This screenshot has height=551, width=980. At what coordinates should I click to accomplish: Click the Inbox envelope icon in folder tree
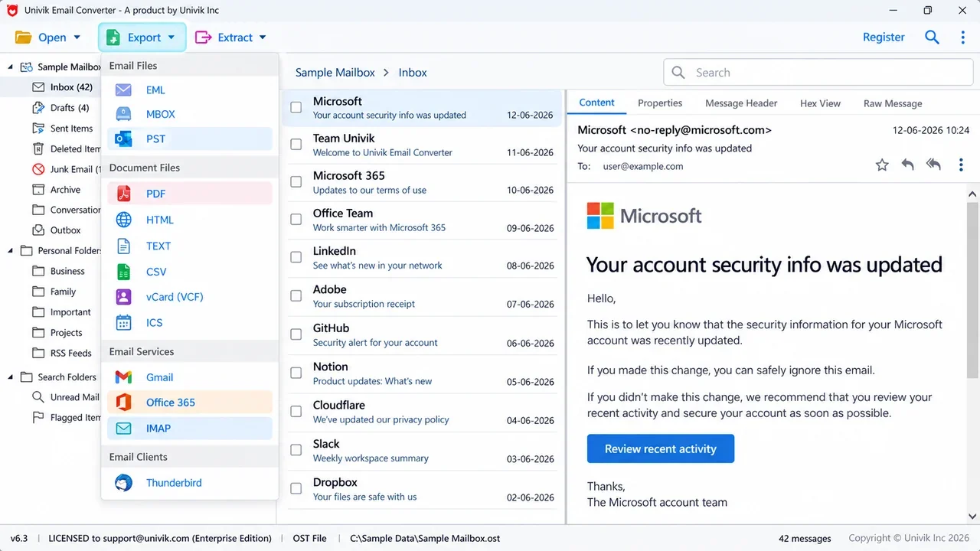point(38,87)
